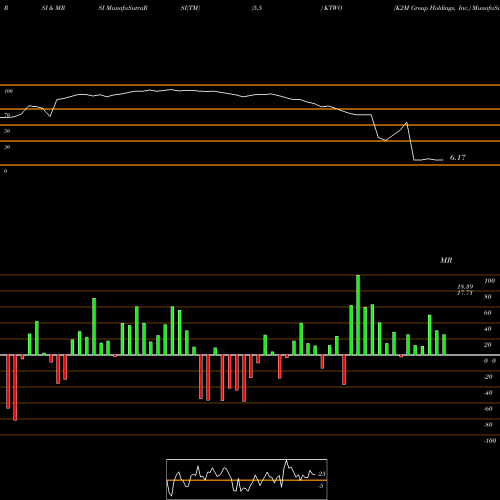Image resolution: width=500 pixels, height=500 pixels.
Task: Click the -5 value in mini chart
Action: [x=321, y=486]
